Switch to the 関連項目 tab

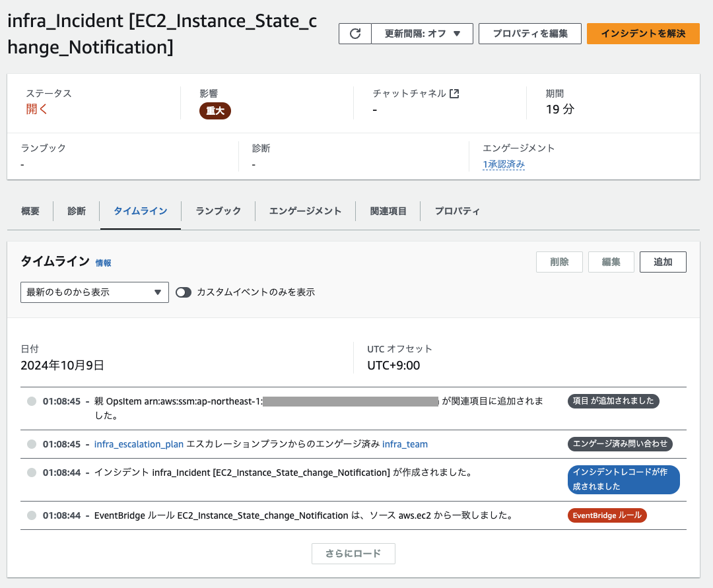coord(388,211)
